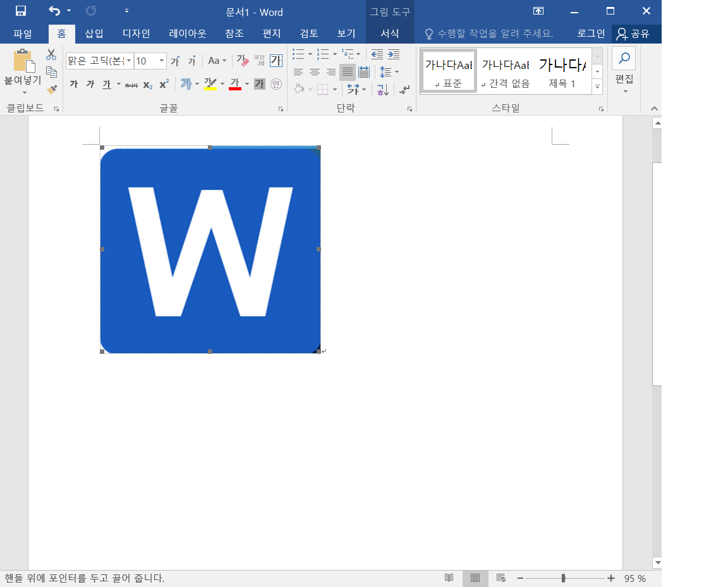Decrease font size with smaller 가 icon
Image resolution: width=728 pixels, height=587 pixels.
[191, 61]
